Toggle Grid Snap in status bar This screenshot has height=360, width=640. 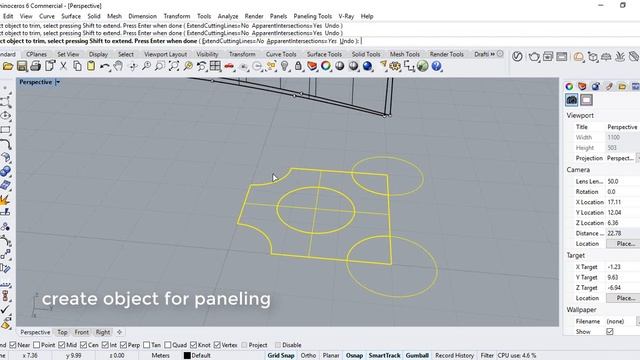281,356
